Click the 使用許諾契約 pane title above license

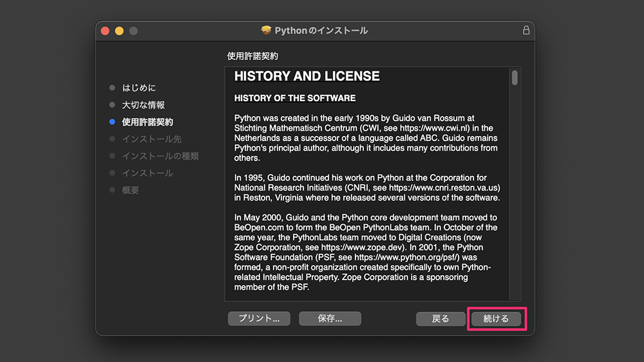tap(252, 56)
